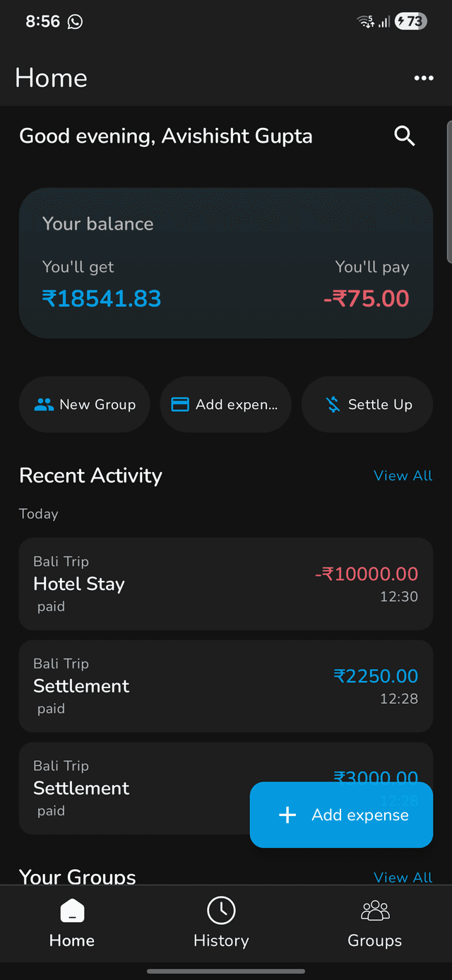Open the three-dot overflow menu
Viewport: 452px width, 980px height.
424,78
